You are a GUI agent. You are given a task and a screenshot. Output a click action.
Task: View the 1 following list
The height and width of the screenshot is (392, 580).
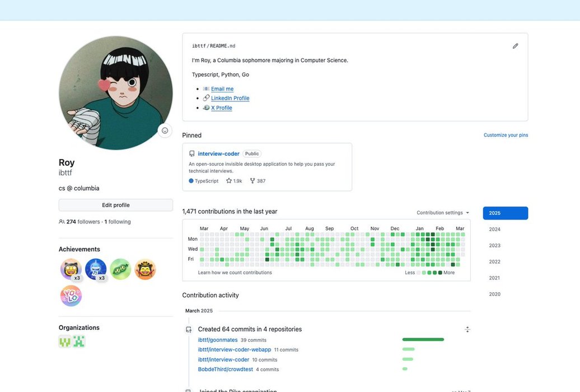118,222
